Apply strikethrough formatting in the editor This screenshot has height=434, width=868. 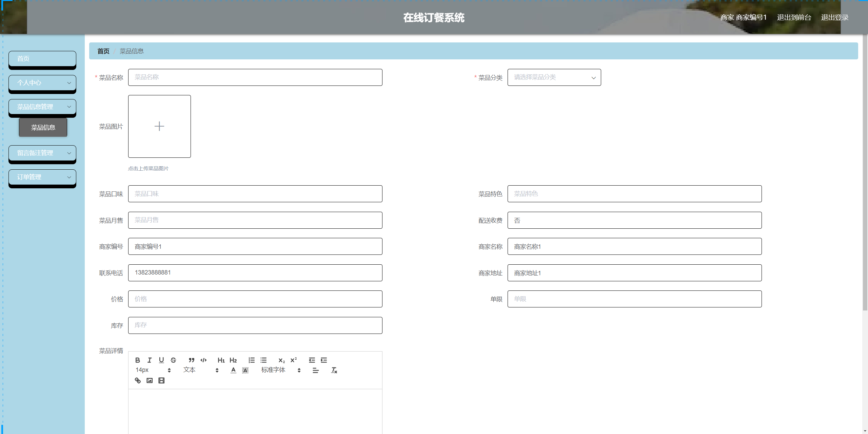[x=173, y=360]
